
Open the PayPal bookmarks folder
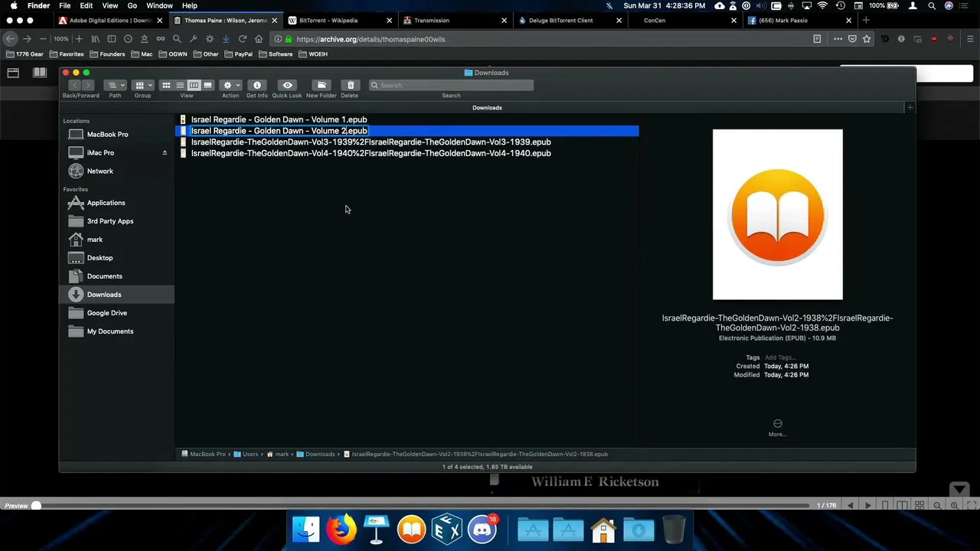[239, 54]
